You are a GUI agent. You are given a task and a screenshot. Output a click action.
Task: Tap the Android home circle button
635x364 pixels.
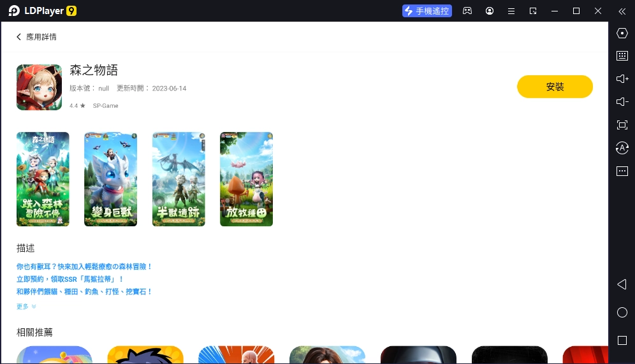tap(622, 312)
